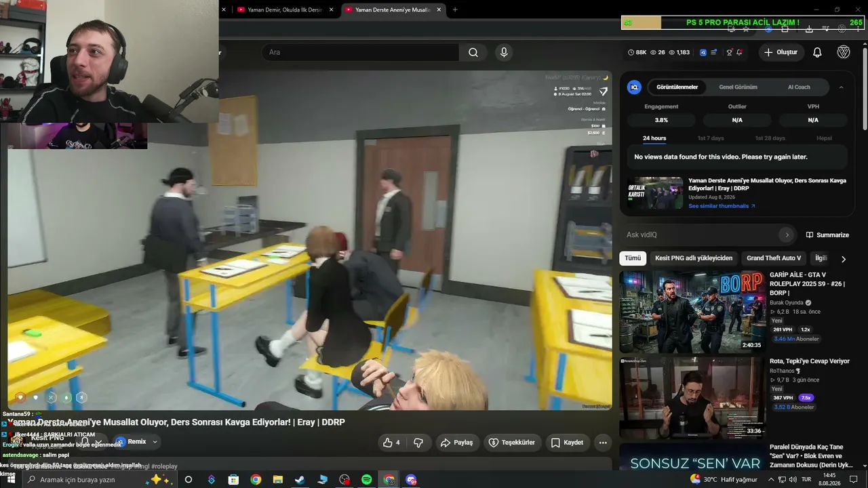Switch to Genel Görünüm tab
Screen dimensions: 868x488
(738, 87)
